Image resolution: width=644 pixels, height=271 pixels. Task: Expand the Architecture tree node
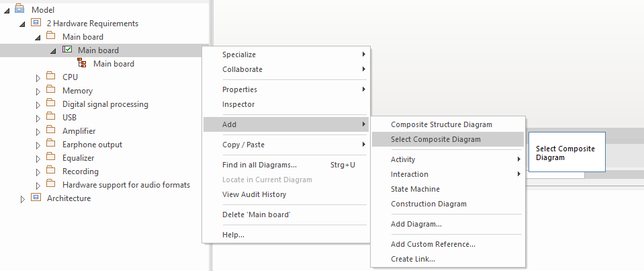tap(23, 199)
